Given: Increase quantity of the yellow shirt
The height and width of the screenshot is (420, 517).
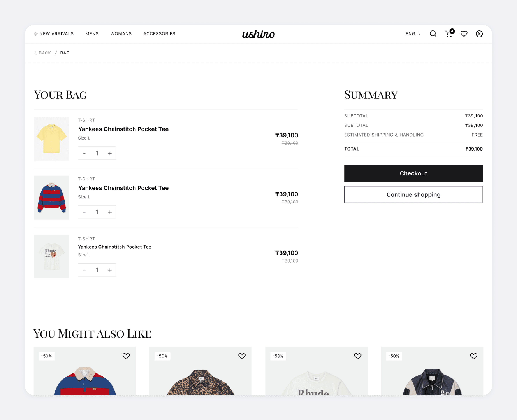Looking at the screenshot, I should click(x=110, y=153).
